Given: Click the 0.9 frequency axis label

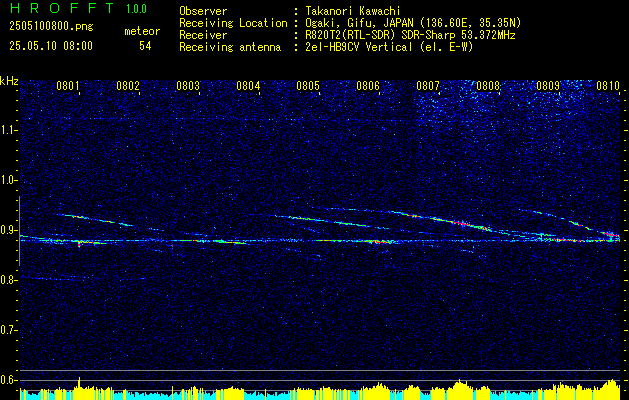Looking at the screenshot, I should (8, 230).
